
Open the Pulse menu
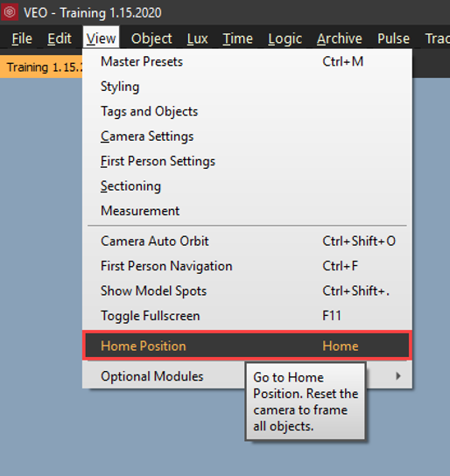(393, 38)
